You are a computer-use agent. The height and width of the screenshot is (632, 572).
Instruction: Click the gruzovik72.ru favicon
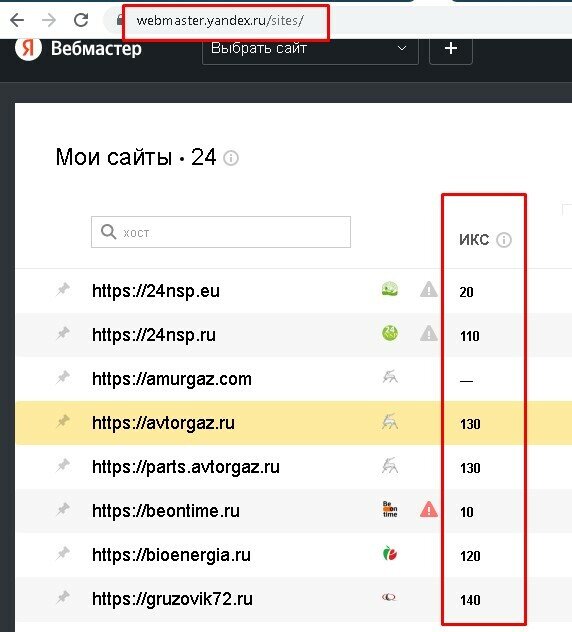[389, 597]
